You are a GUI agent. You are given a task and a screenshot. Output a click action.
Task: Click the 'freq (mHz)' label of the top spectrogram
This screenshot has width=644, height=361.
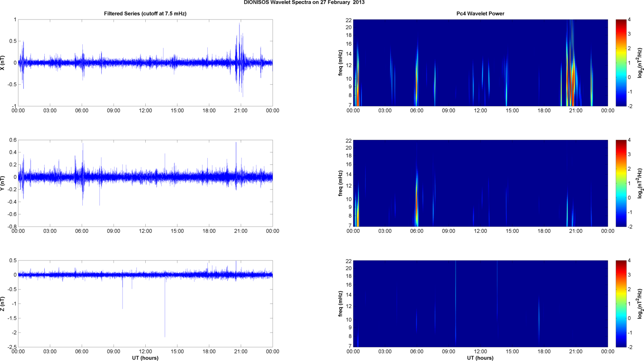coord(340,63)
